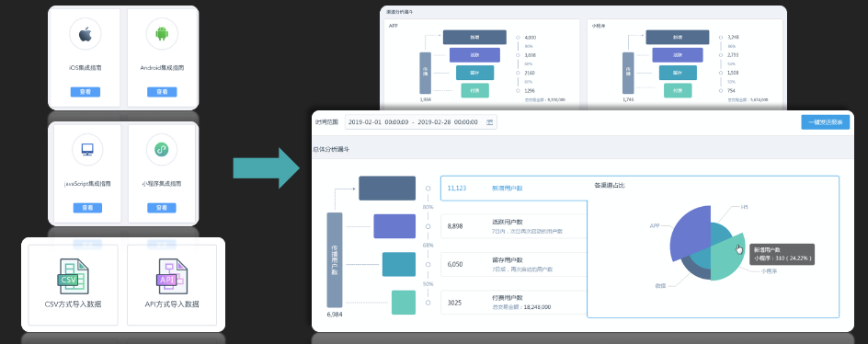
Task: Click the 各渠道占比 chart title
Action: tap(610, 185)
